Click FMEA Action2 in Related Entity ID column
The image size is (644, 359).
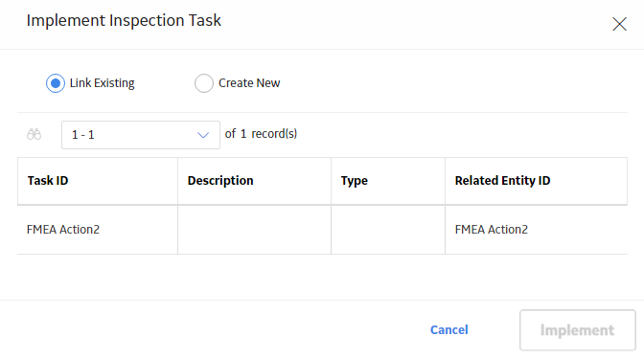492,230
